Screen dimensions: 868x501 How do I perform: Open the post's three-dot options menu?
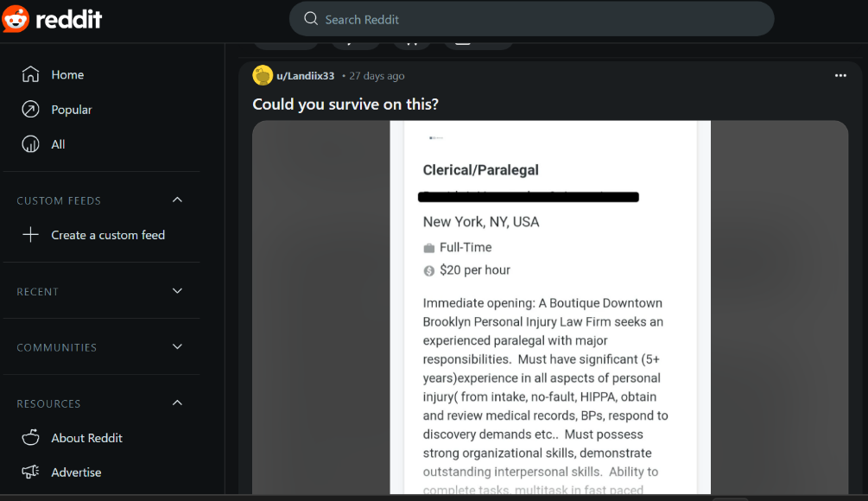(840, 75)
